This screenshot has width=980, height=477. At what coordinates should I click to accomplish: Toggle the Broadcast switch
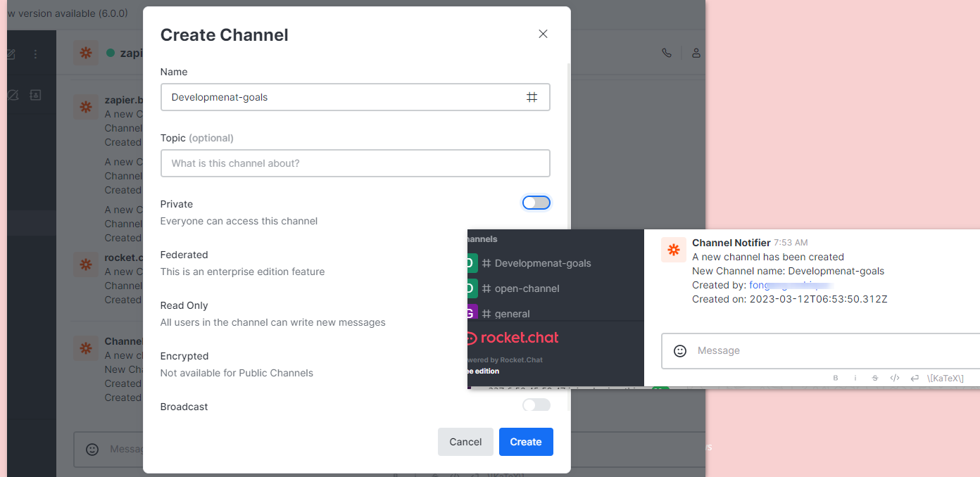[536, 405]
